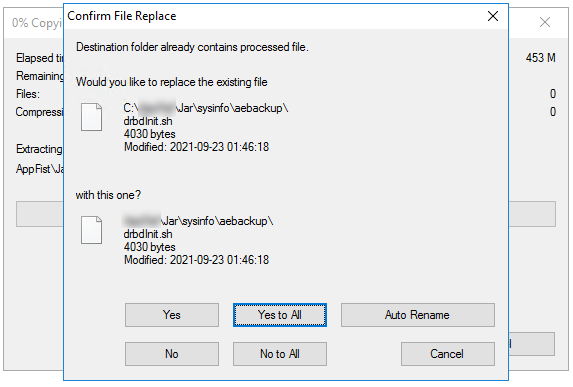Click the replacement file's 4030 bytes size

coord(149,247)
